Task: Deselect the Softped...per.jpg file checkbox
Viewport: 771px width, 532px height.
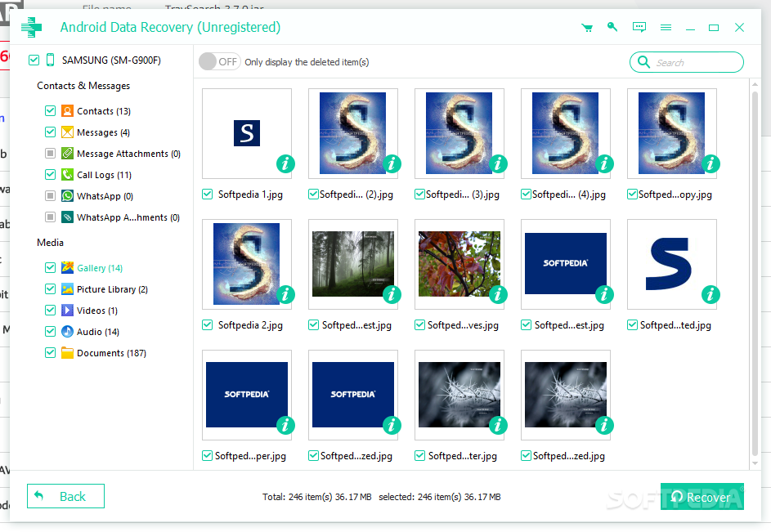Action: tap(208, 456)
